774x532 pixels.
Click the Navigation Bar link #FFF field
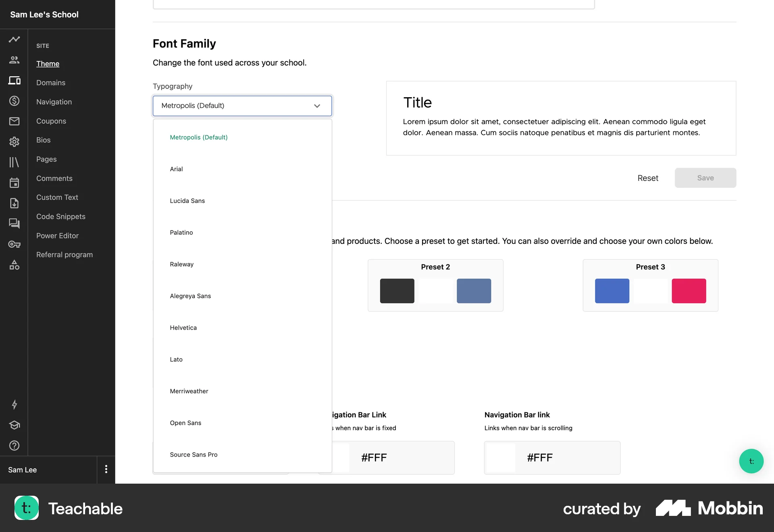(552, 457)
